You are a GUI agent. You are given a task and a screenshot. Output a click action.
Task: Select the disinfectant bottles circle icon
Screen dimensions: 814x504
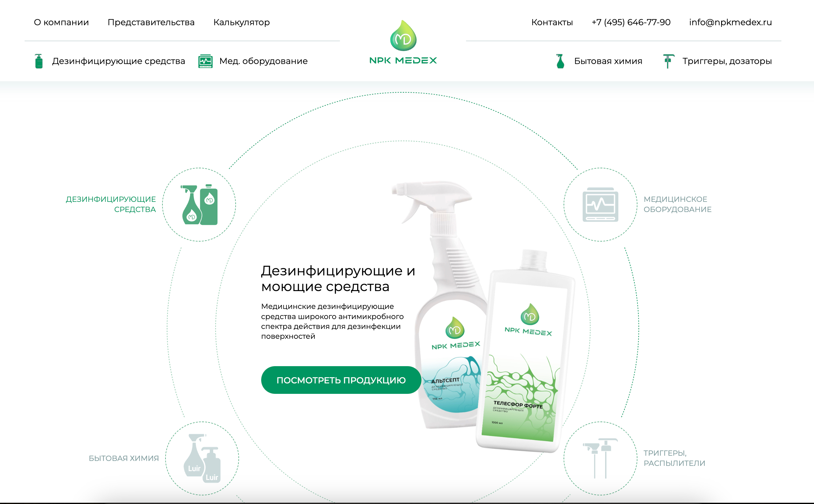tap(199, 204)
